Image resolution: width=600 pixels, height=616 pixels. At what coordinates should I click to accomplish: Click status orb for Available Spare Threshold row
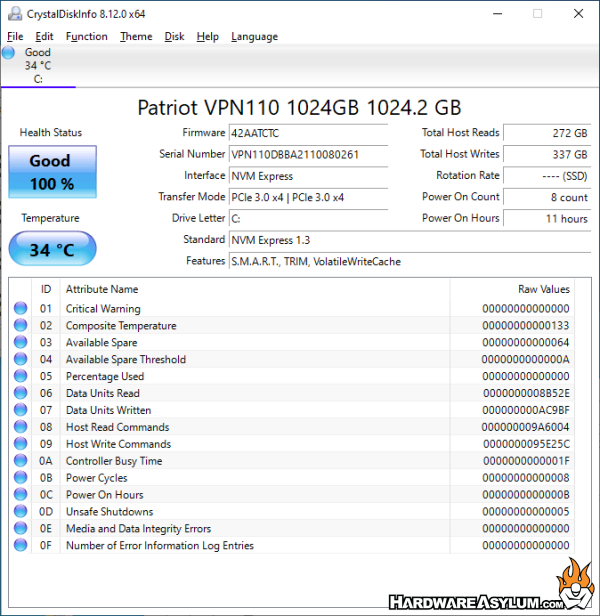pos(20,359)
